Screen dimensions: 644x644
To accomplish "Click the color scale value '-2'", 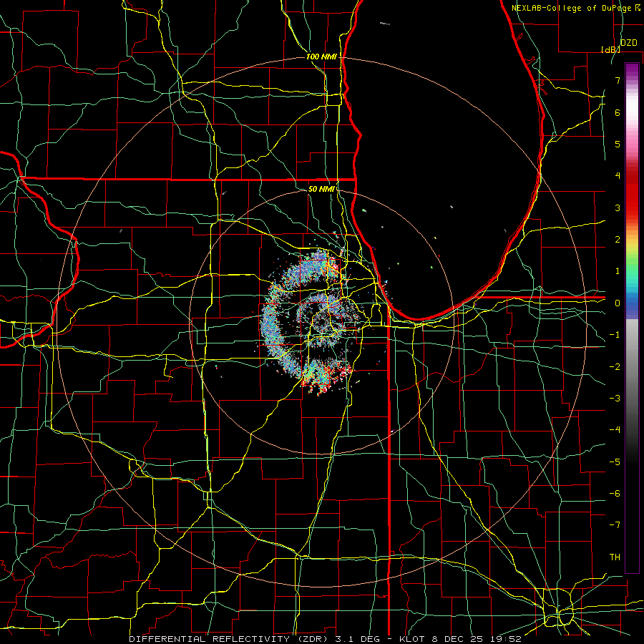I will pyautogui.click(x=615, y=367).
